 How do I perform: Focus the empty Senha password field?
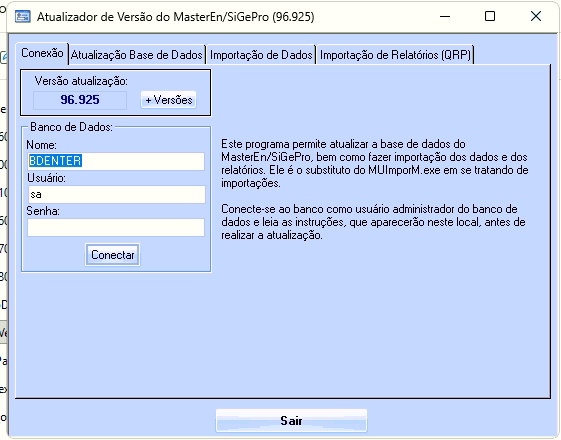(x=116, y=228)
